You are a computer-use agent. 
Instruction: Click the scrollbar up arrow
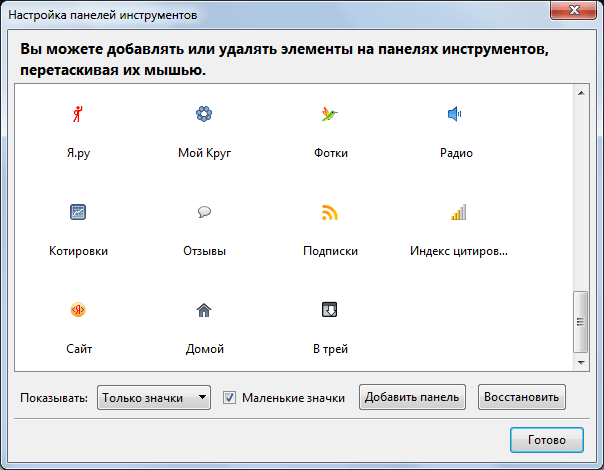pyautogui.click(x=581, y=93)
